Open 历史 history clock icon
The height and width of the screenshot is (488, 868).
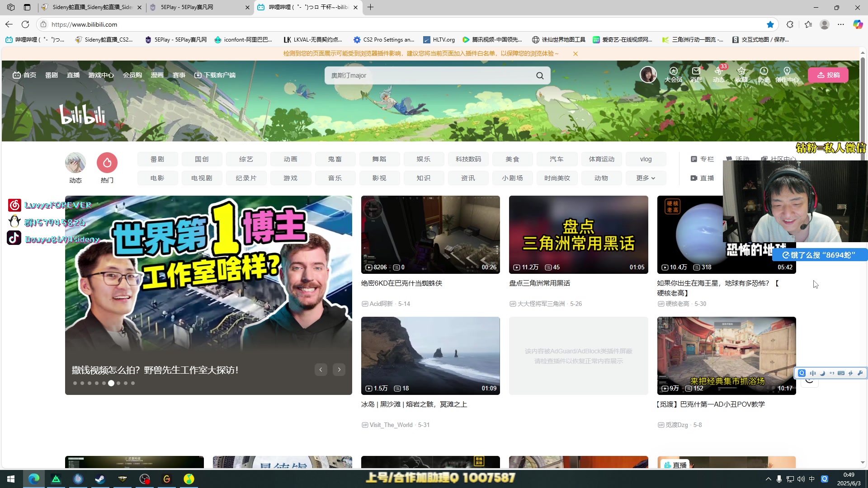pos(764,75)
